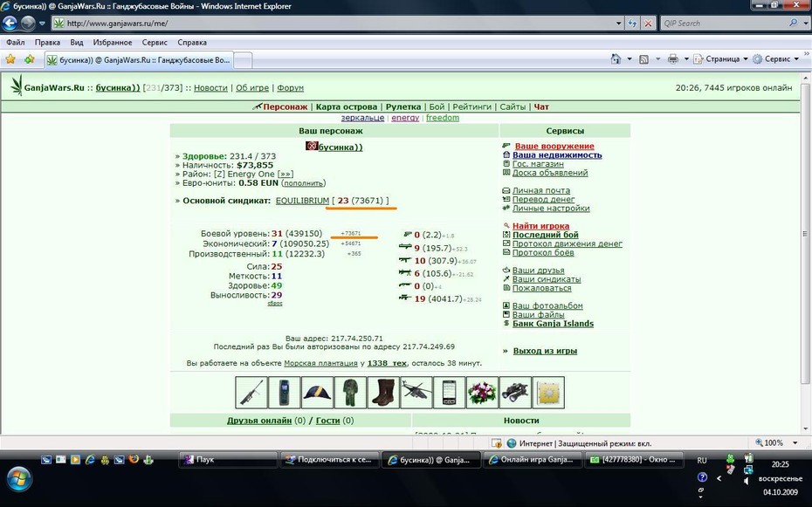
Task: Open the Рулетка link
Action: [x=403, y=106]
